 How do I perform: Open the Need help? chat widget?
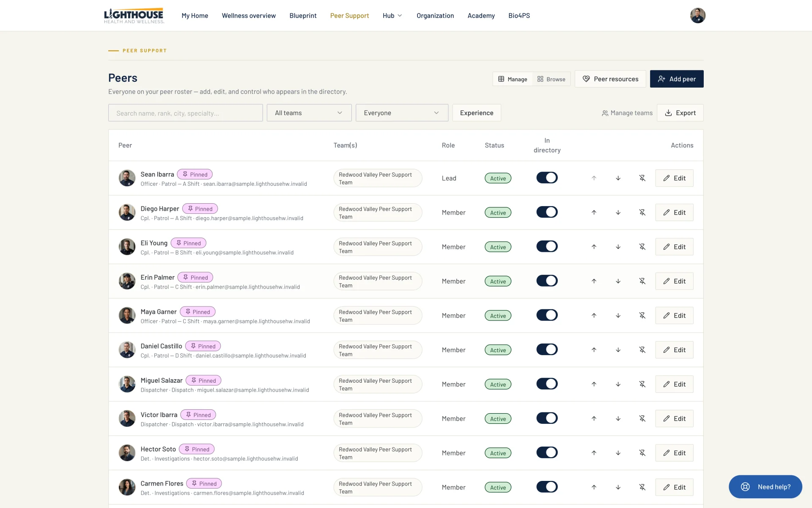pos(765,487)
